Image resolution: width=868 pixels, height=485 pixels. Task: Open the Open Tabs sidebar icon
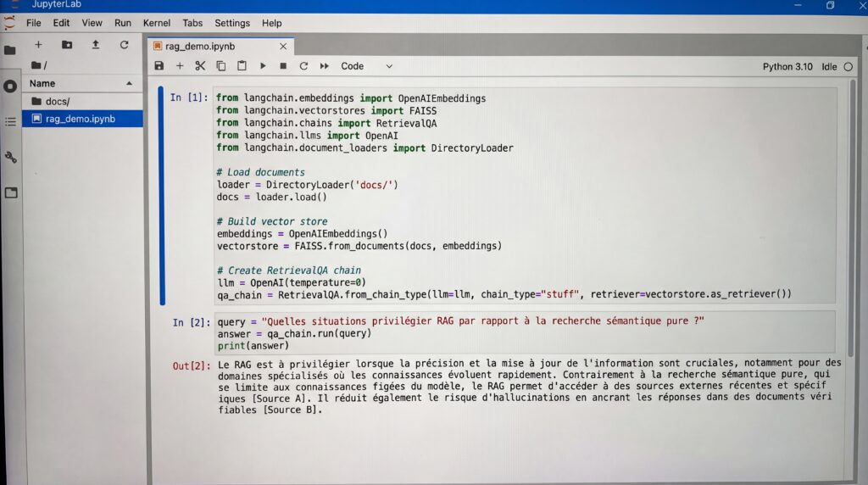pyautogui.click(x=11, y=193)
